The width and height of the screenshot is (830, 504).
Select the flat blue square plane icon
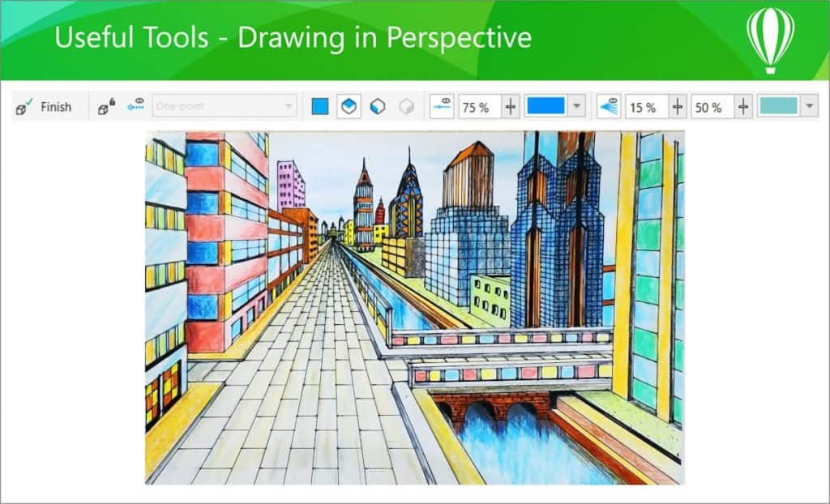pyautogui.click(x=320, y=106)
